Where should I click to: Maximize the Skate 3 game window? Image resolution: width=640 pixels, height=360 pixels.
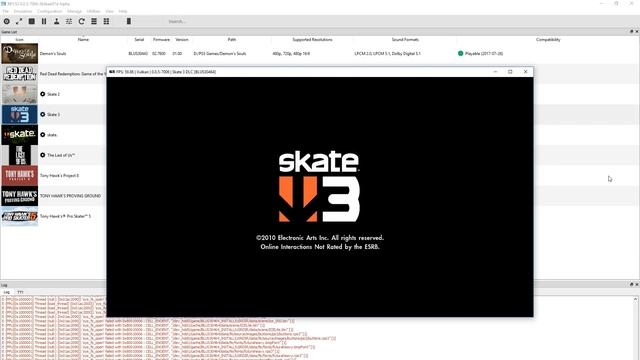coord(510,72)
